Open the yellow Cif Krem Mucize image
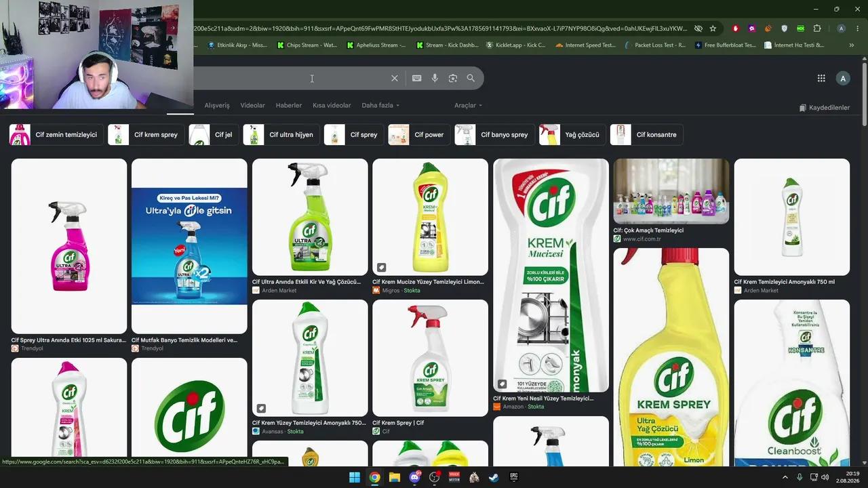The width and height of the screenshot is (868, 488). click(x=430, y=217)
